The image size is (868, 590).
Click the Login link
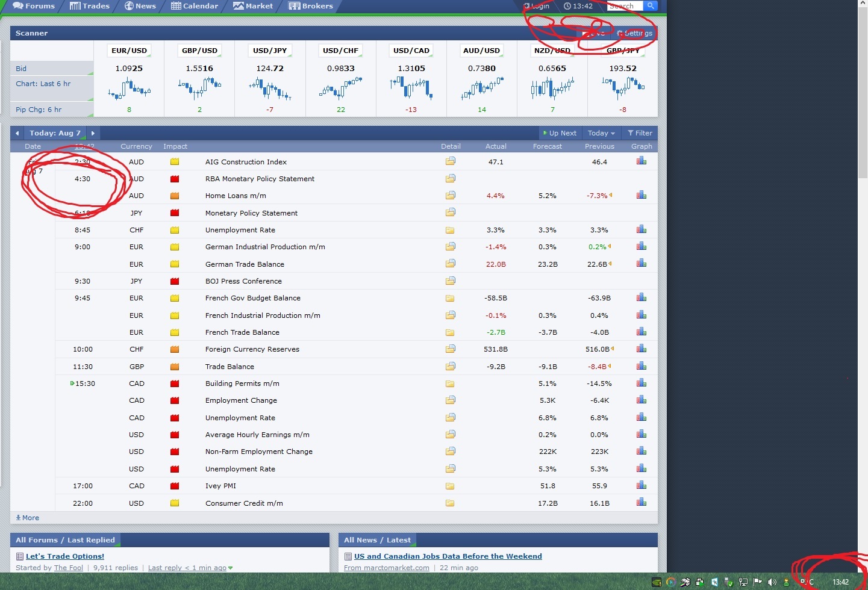click(x=537, y=6)
